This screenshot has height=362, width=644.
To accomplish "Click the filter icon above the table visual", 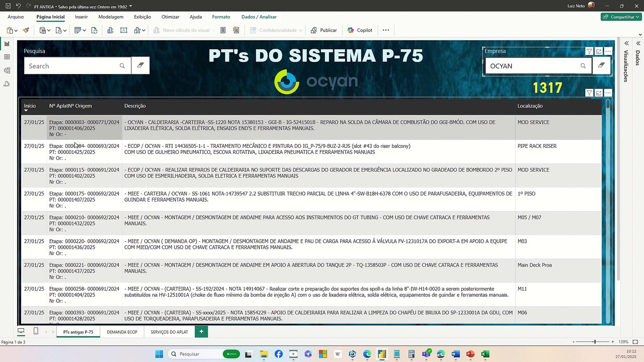I will tap(589, 93).
